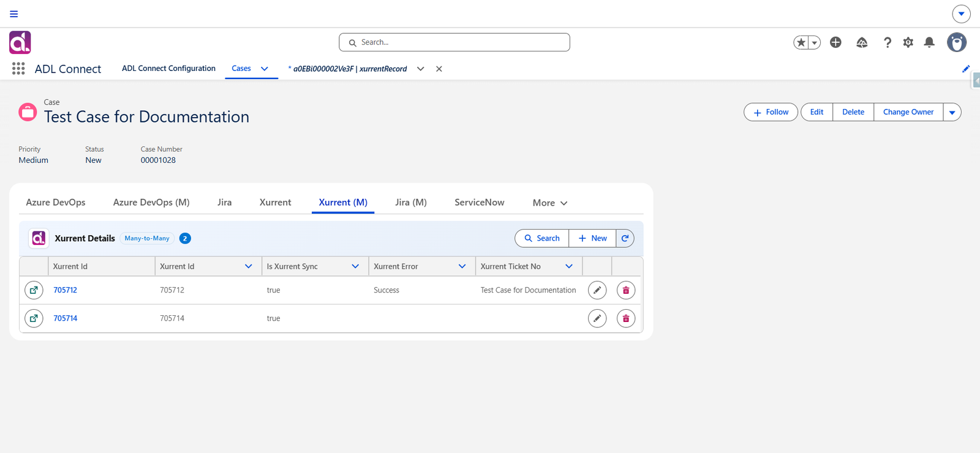Expand the Cases tab dropdown chevron
This screenshot has height=453, width=980.
tap(265, 69)
